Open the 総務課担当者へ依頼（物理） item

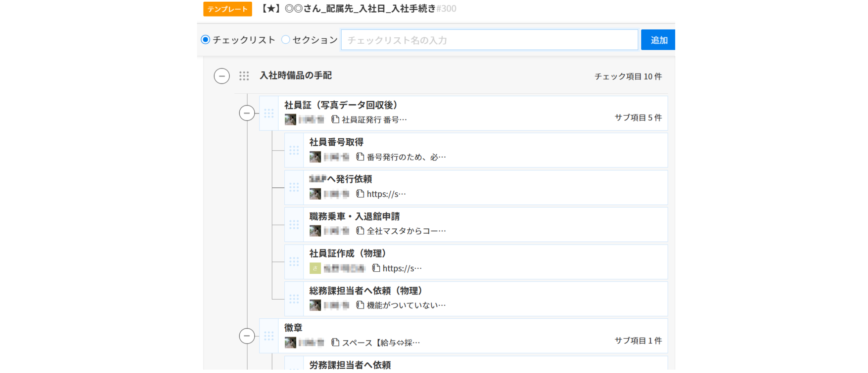(x=365, y=291)
